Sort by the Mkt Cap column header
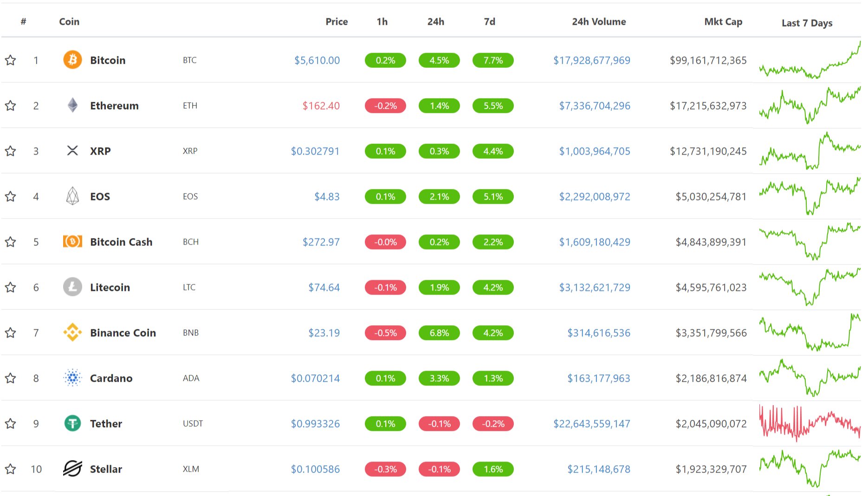This screenshot has width=868, height=496. pyautogui.click(x=723, y=21)
